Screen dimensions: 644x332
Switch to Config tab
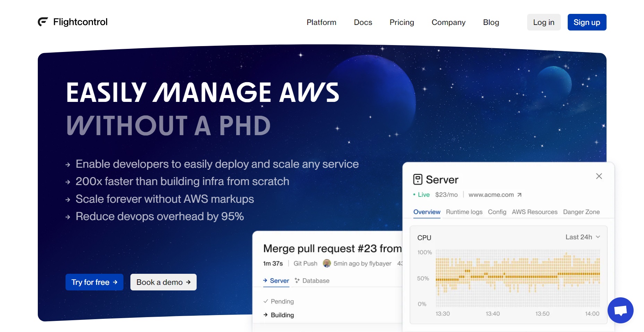click(x=497, y=212)
